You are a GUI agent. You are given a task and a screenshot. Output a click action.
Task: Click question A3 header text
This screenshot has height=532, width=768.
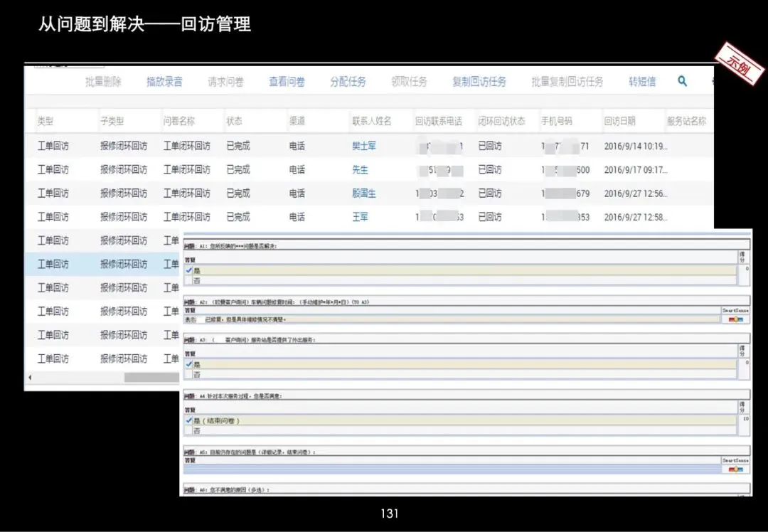[x=250, y=339]
